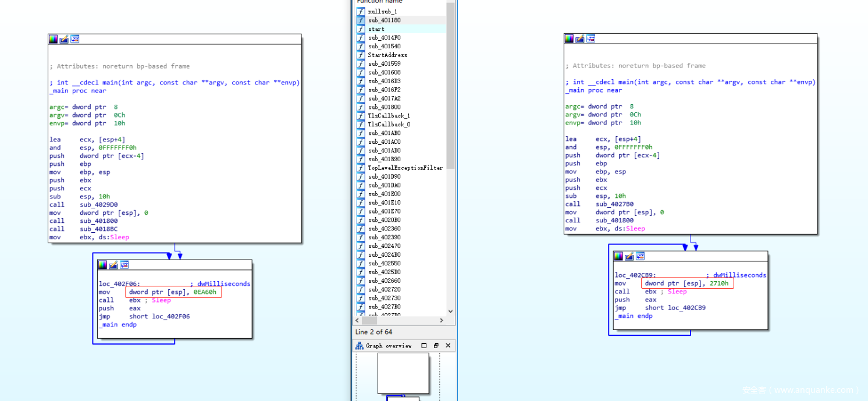Click the color icon on loc_402F06 node

[103, 265]
